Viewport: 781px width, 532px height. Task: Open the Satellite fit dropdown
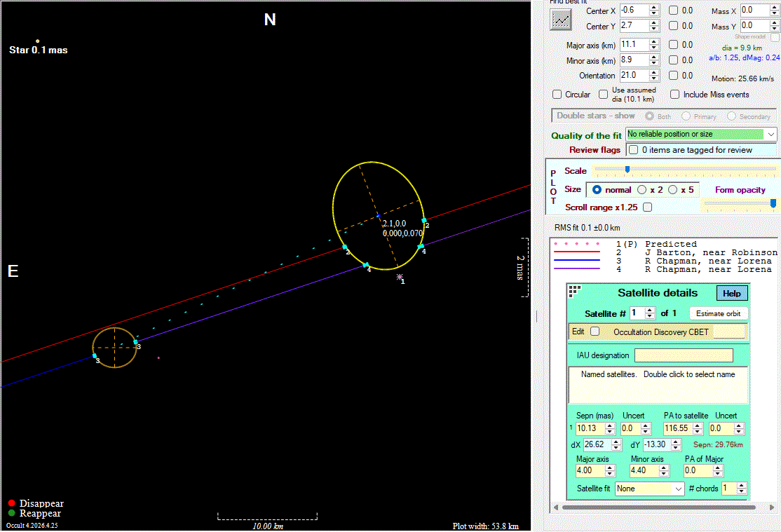pos(678,489)
